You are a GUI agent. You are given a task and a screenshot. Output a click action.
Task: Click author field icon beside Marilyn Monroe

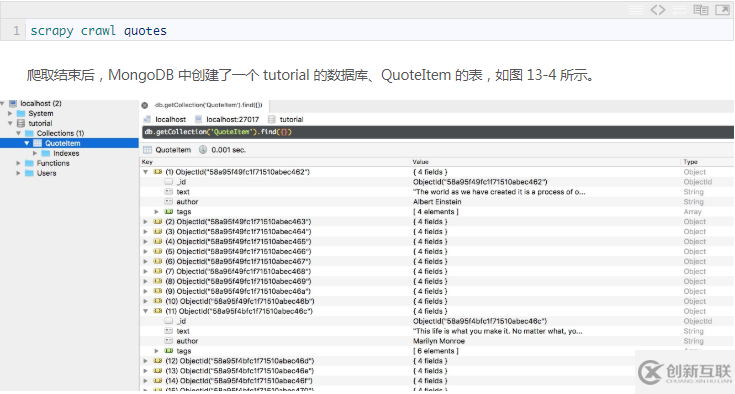tap(169, 341)
